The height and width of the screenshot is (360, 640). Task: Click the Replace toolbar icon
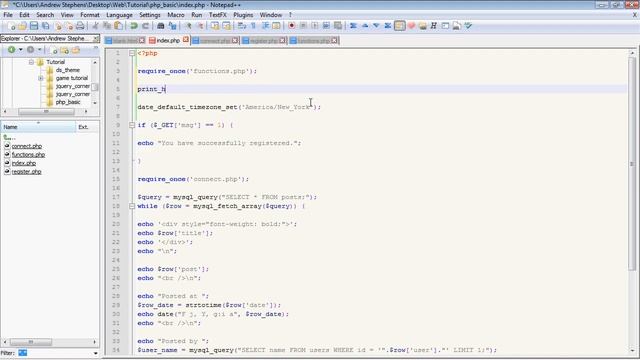click(x=172, y=26)
